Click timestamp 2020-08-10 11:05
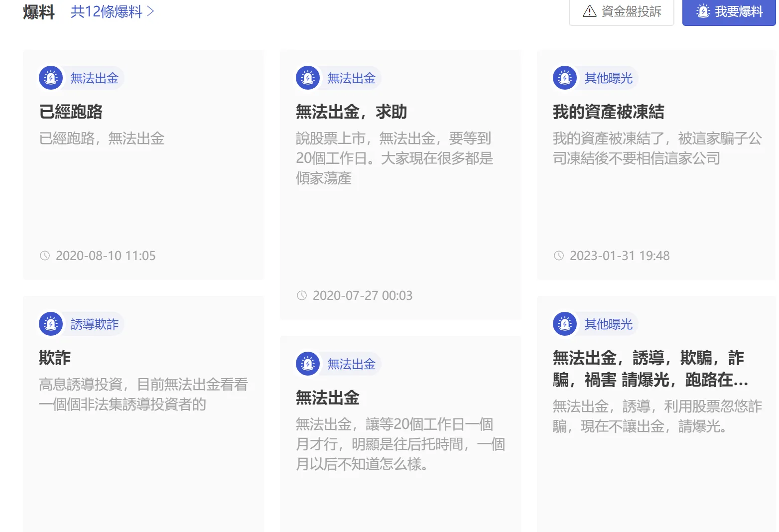The height and width of the screenshot is (532, 779). pyautogui.click(x=106, y=256)
